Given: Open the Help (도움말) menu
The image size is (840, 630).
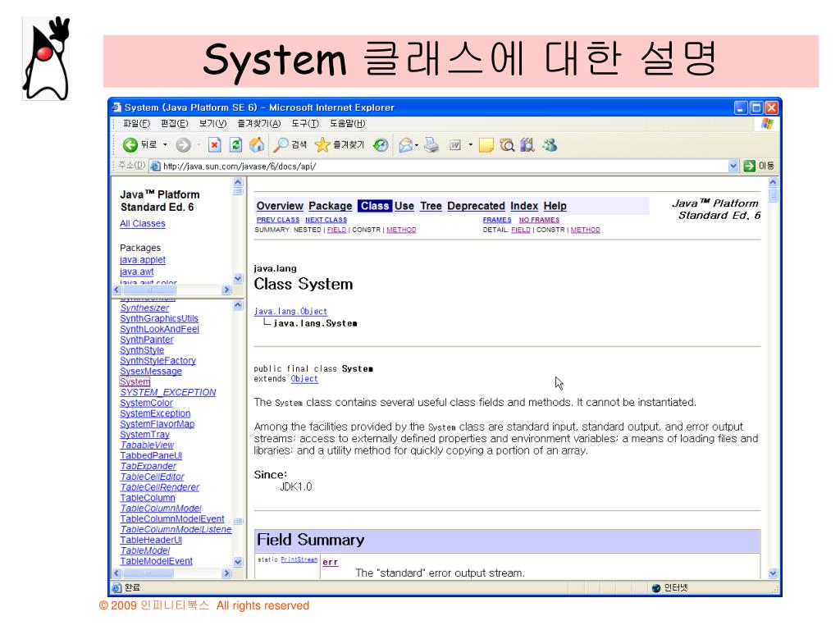Looking at the screenshot, I should tap(348, 124).
